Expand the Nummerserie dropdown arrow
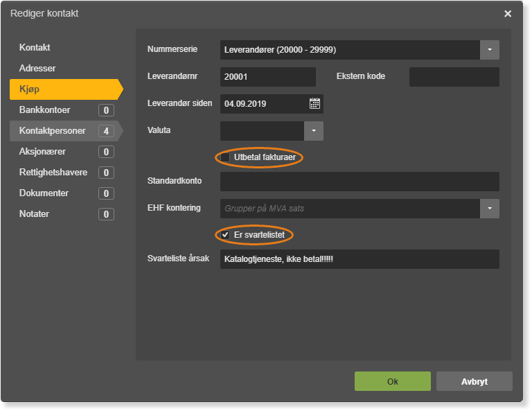The image size is (532, 411). [x=490, y=49]
